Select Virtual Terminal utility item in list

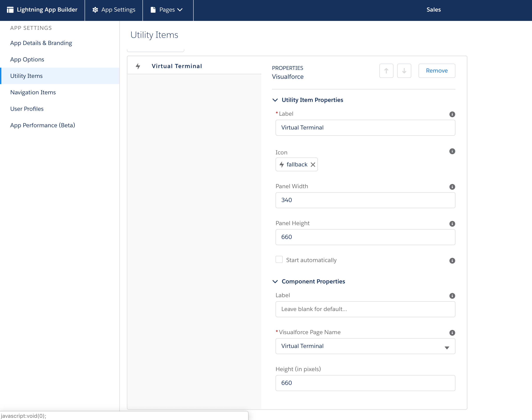pyautogui.click(x=177, y=66)
